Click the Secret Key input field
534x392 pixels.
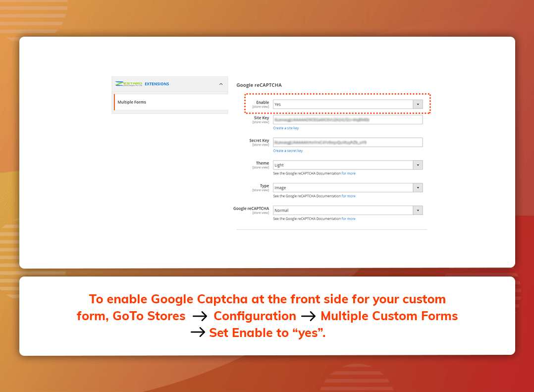pyautogui.click(x=347, y=142)
